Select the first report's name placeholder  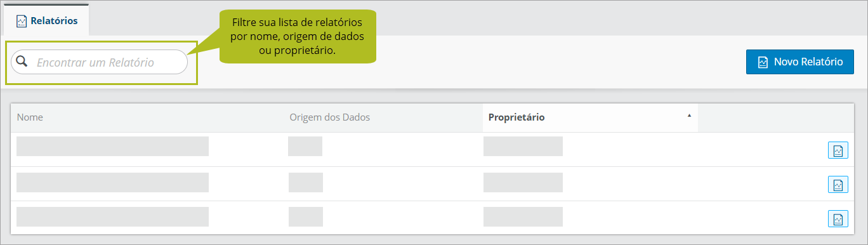113,146
